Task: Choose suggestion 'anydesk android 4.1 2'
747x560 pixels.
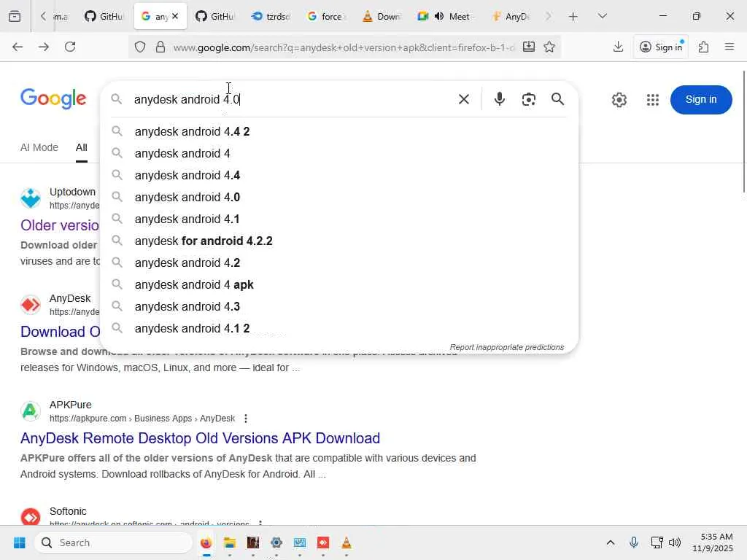Action: 339,329
